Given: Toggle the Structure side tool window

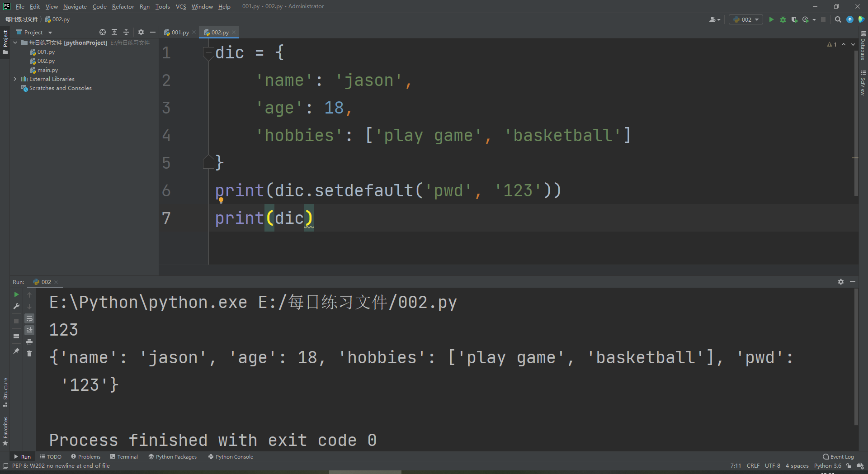Looking at the screenshot, I should [5, 392].
